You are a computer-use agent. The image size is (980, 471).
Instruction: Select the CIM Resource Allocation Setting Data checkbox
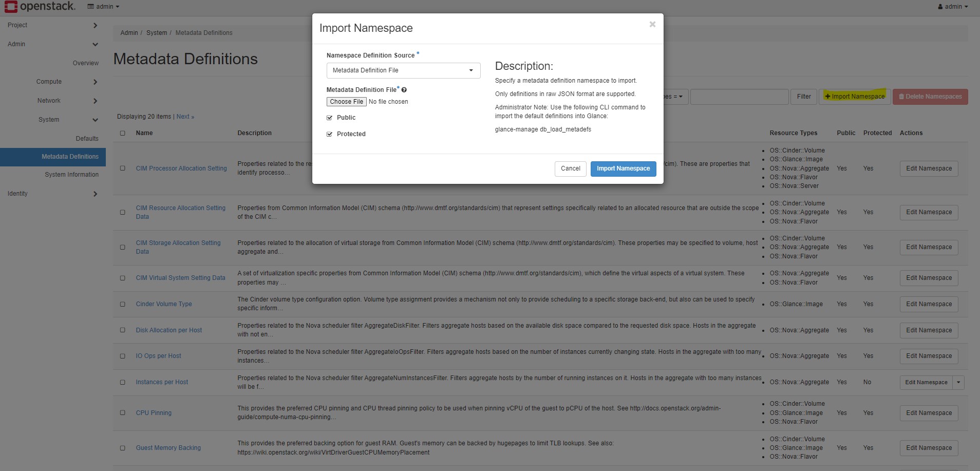point(123,212)
